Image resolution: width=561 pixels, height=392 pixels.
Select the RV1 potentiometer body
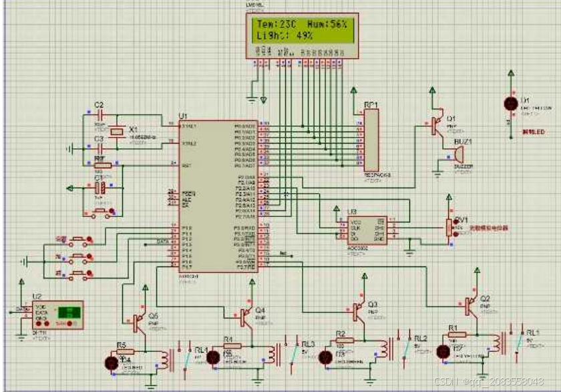pos(449,228)
